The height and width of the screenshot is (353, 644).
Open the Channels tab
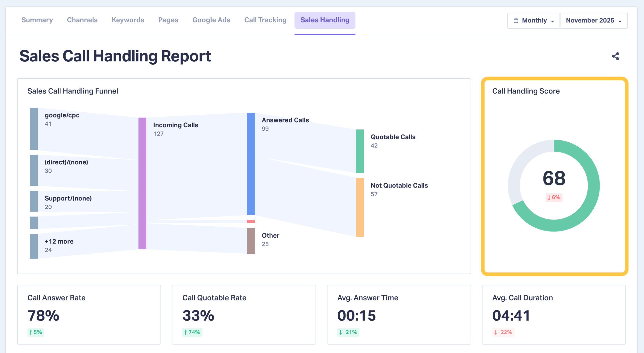pyautogui.click(x=82, y=20)
